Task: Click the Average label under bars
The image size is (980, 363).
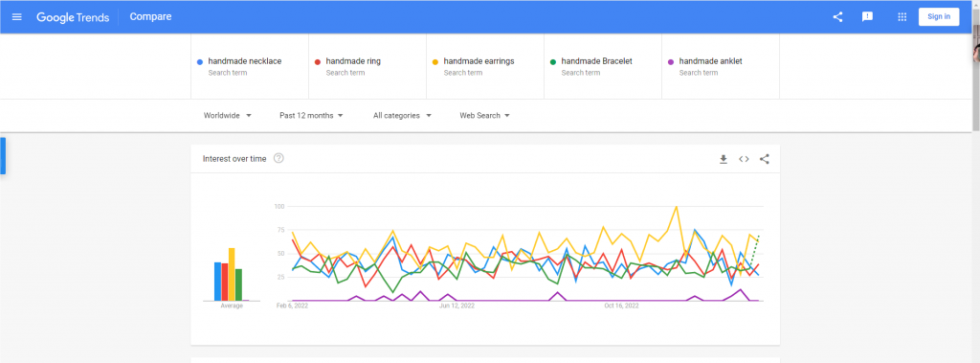Action: point(232,306)
